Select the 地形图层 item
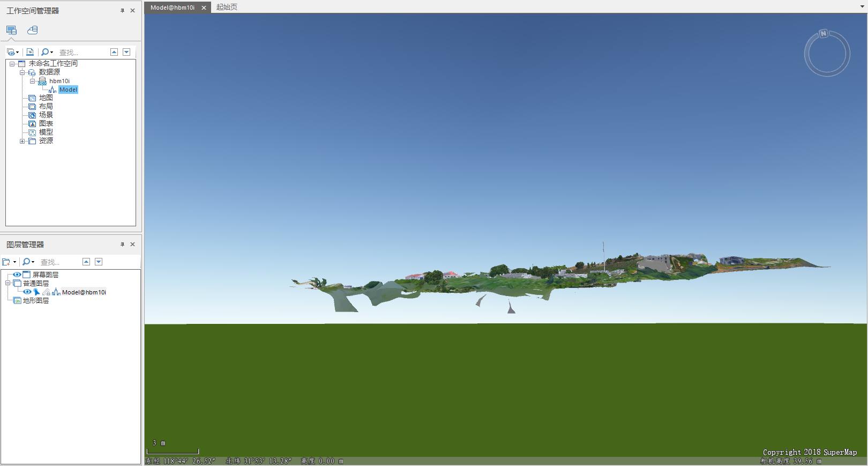Viewport: 868px width, 466px height. click(36, 301)
